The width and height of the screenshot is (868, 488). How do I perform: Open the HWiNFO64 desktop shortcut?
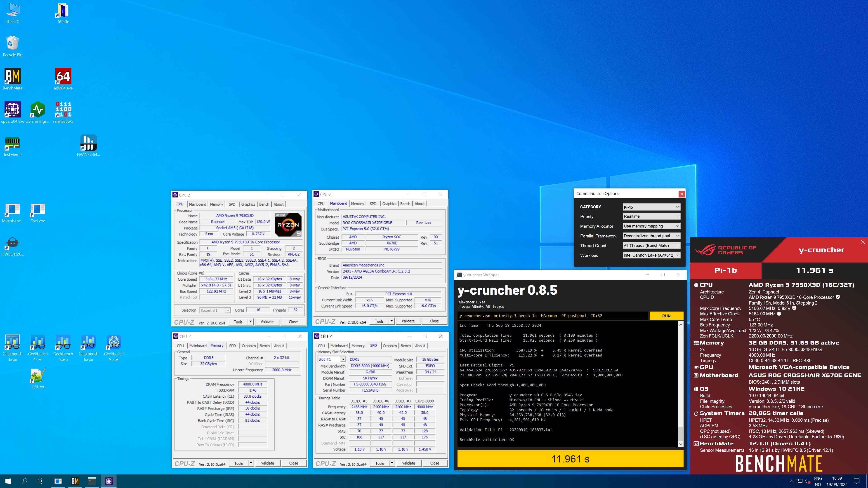(x=88, y=146)
